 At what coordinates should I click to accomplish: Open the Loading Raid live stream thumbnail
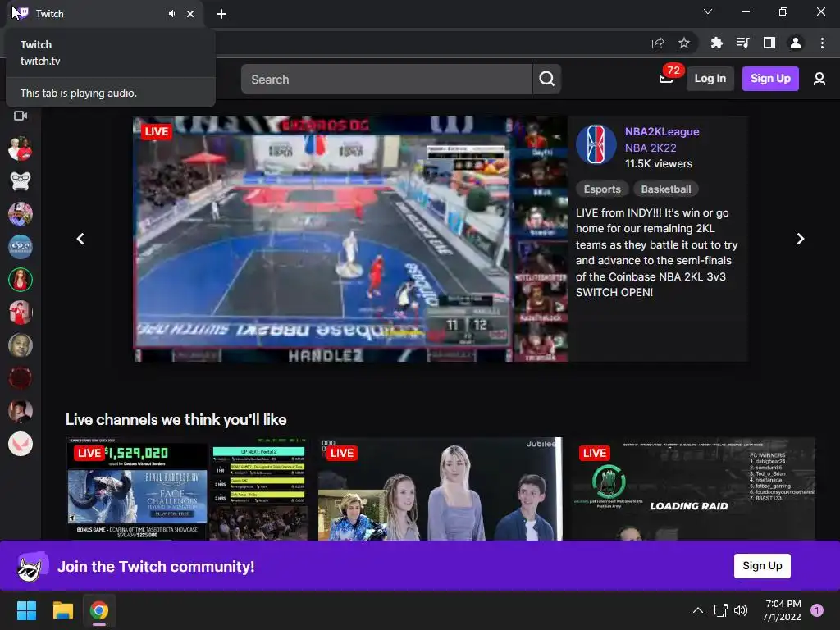click(693, 489)
